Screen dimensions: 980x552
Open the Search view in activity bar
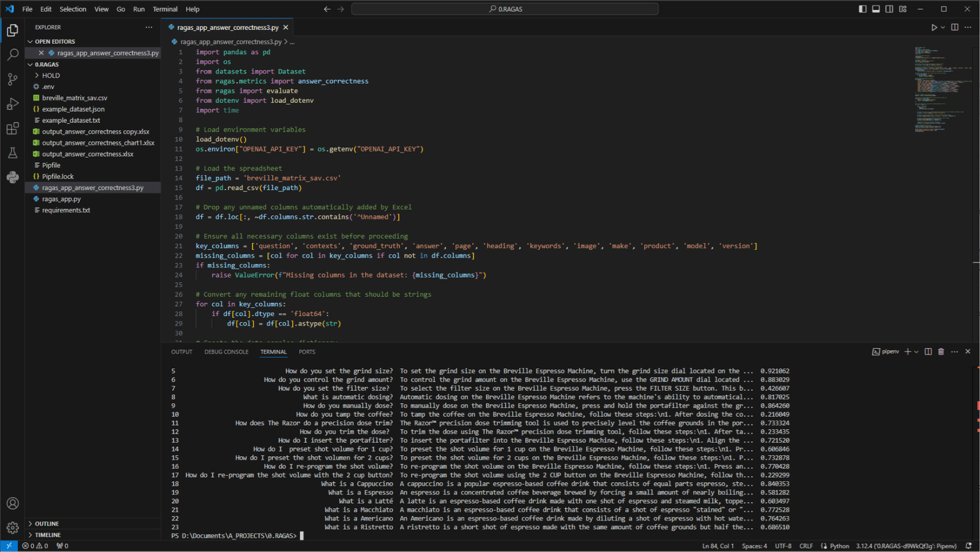tap(12, 54)
